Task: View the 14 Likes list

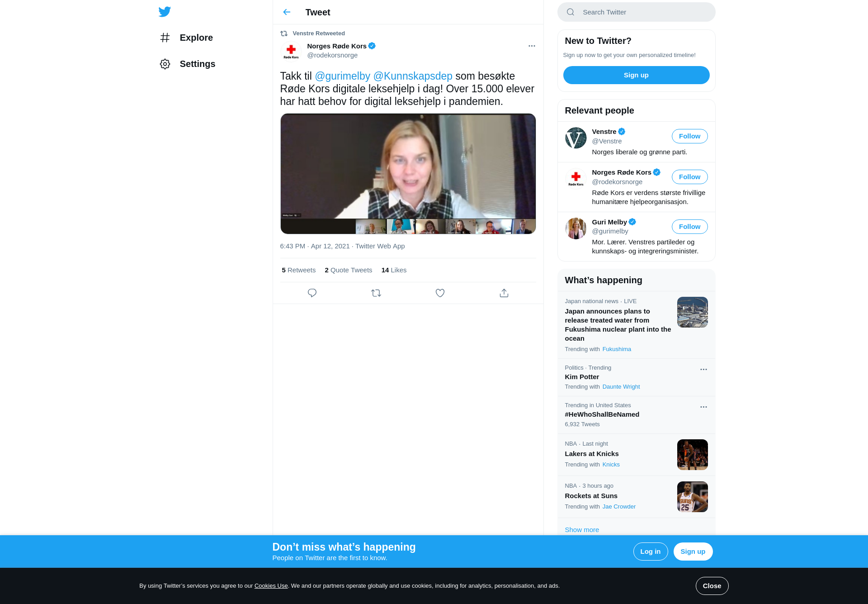Action: click(394, 270)
